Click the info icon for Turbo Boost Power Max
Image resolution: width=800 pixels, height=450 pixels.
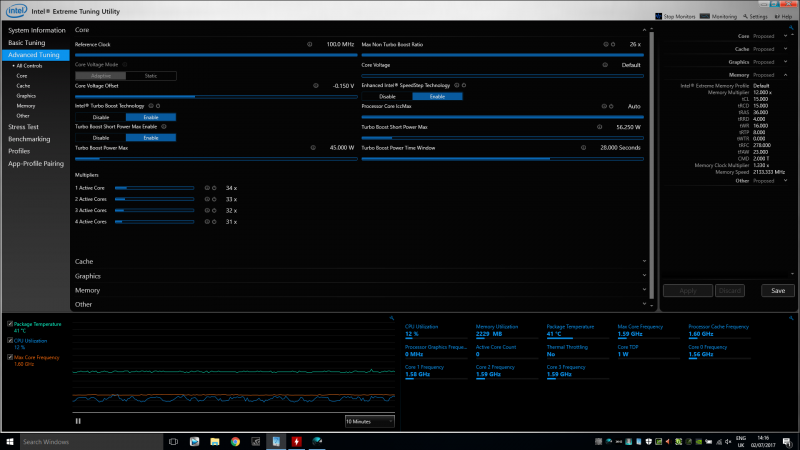tap(313, 148)
